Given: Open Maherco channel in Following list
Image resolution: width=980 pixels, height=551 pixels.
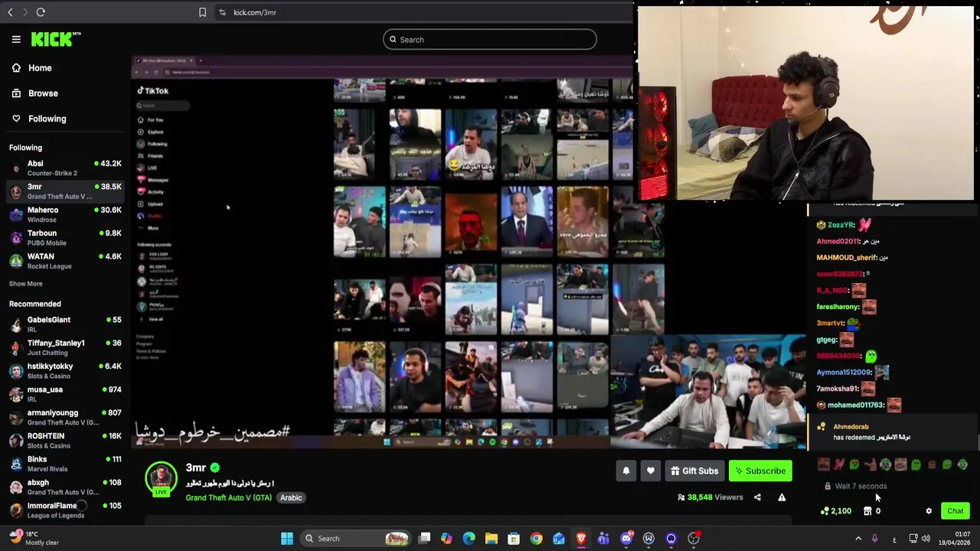Looking at the screenshot, I should click(x=65, y=214).
